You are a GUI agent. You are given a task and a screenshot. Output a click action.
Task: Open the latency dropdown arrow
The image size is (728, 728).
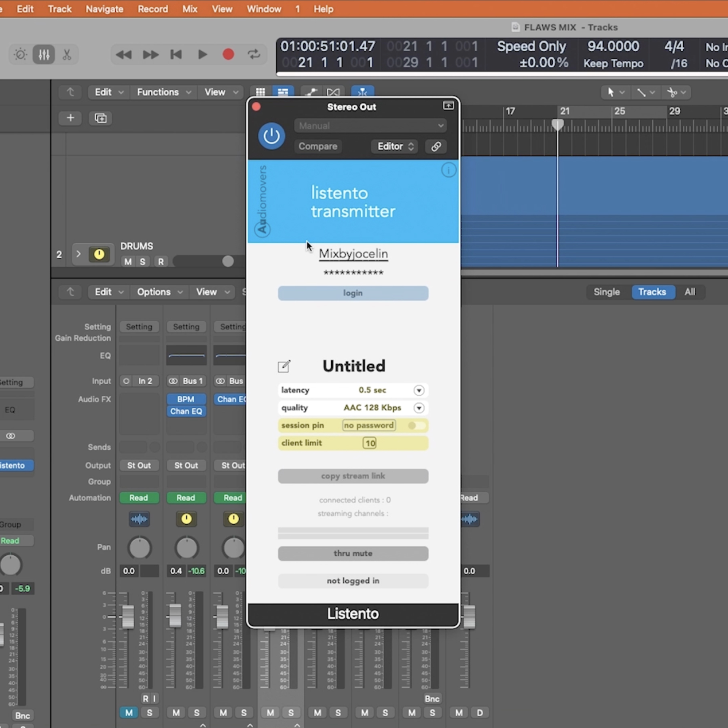419,390
